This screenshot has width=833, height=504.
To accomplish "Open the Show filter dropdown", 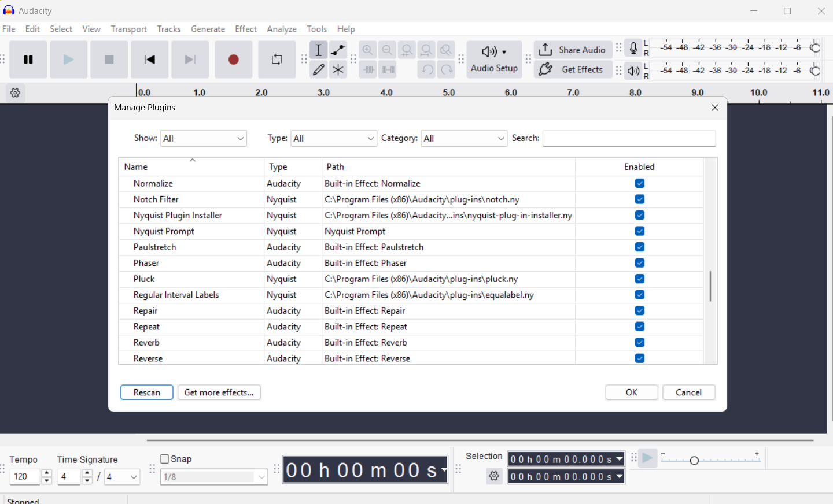I will pyautogui.click(x=204, y=139).
